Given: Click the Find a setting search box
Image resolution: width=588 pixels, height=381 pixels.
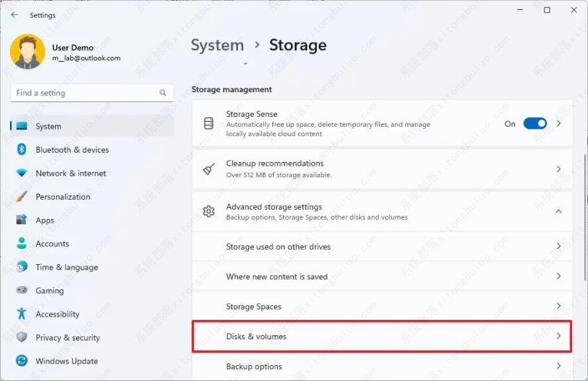Looking at the screenshot, I should [x=85, y=93].
